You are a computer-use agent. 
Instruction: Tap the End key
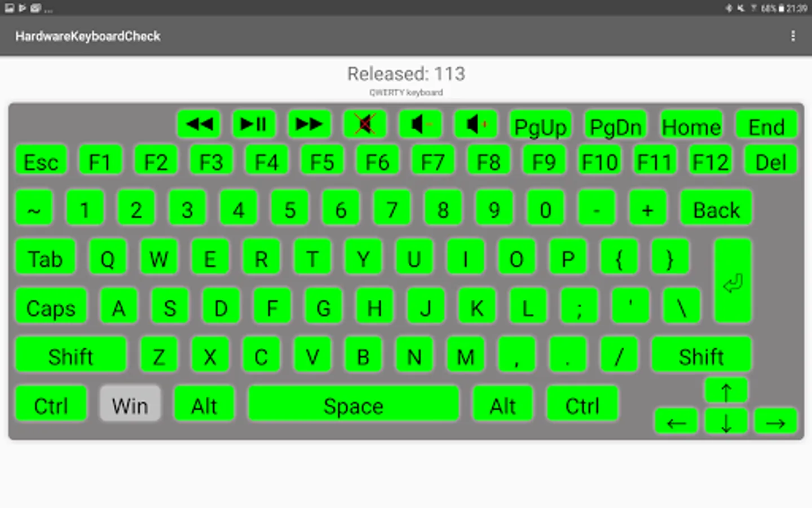(766, 125)
